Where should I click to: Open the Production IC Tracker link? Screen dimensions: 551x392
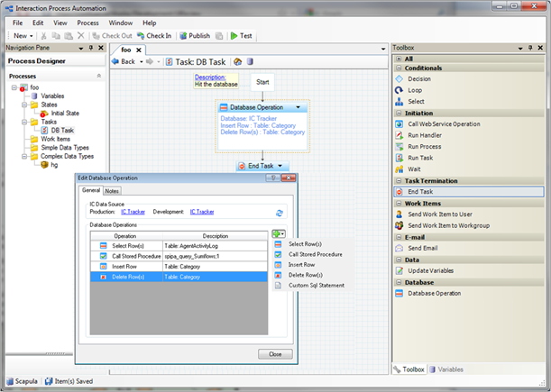click(133, 212)
